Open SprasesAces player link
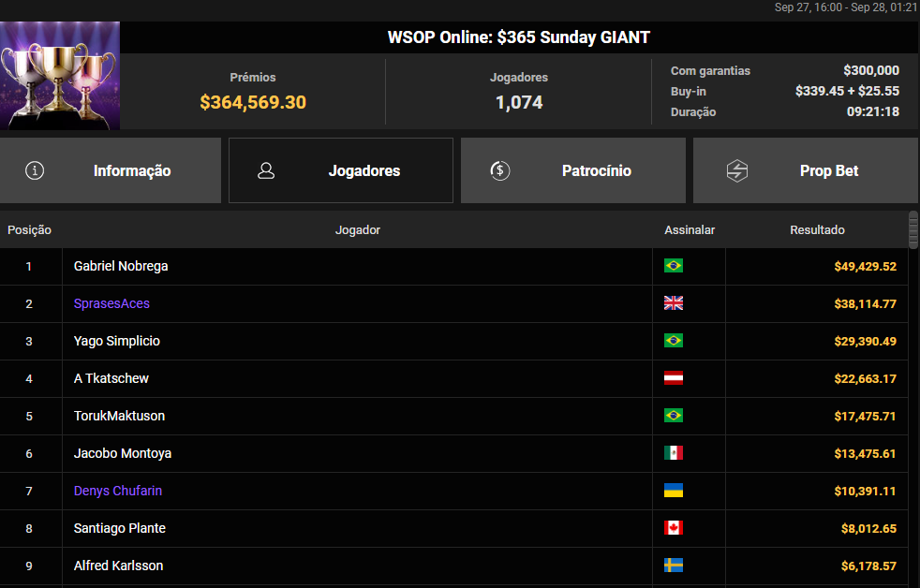The width and height of the screenshot is (920, 588). 111,303
